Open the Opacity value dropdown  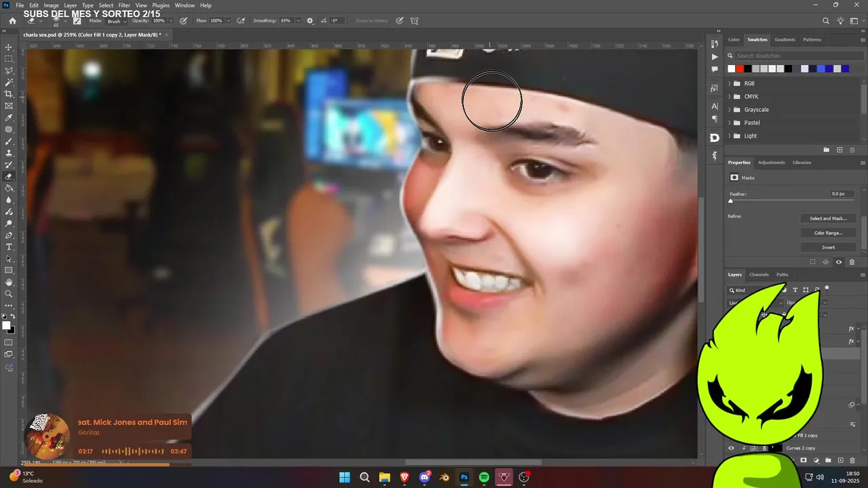click(x=170, y=21)
